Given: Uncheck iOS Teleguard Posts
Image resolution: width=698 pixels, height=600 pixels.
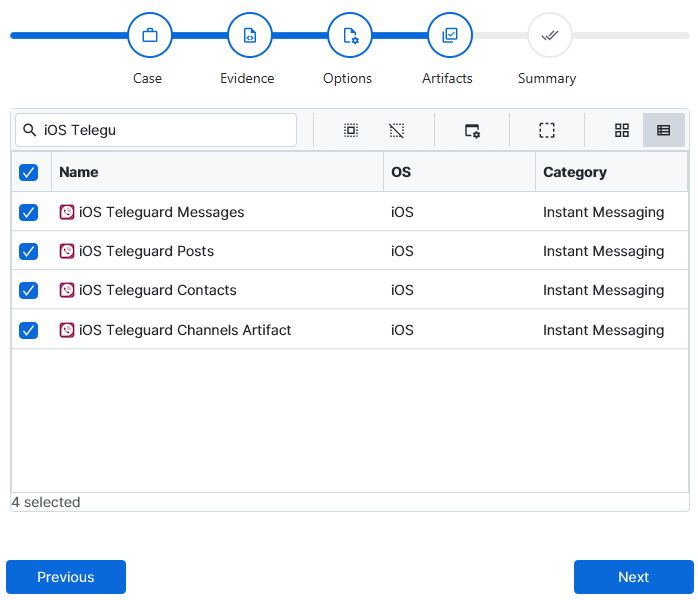Looking at the screenshot, I should [28, 251].
